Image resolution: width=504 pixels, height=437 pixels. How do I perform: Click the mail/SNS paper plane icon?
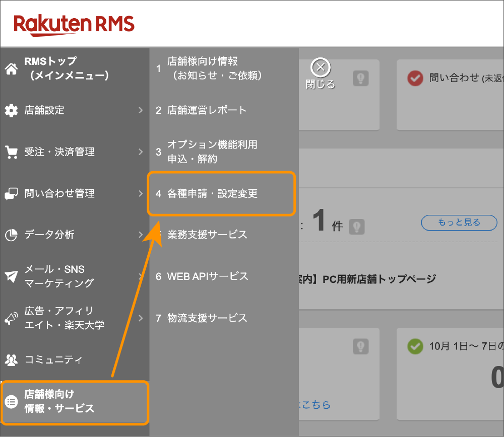(x=11, y=276)
